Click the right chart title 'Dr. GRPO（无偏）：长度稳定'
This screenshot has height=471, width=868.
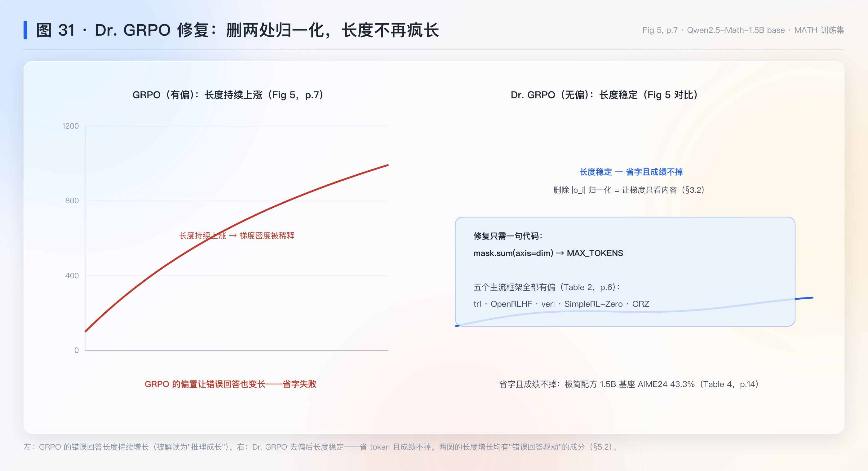574,95
